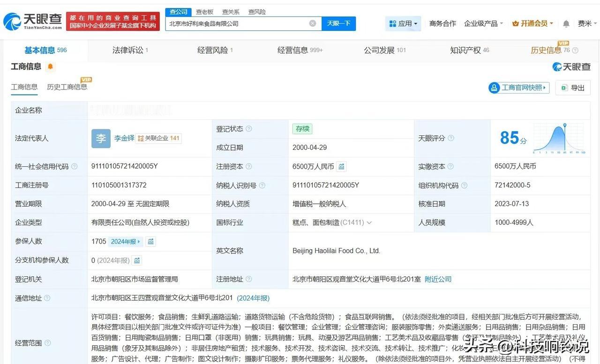The height and width of the screenshot is (364, 600).
Task: Clear the search box with the X icon
Action: [x=313, y=23]
